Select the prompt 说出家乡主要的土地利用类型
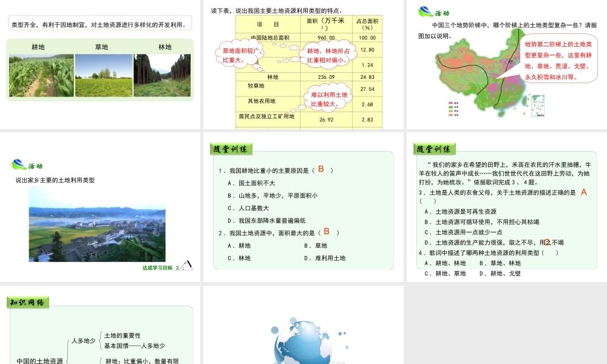Screen dimensions: 607x364 [55, 180]
